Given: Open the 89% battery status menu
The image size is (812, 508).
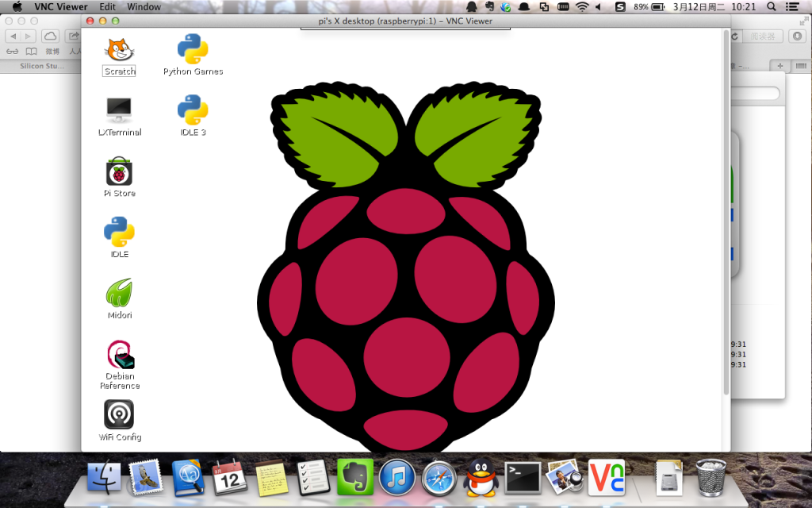Looking at the screenshot, I should click(x=649, y=6).
